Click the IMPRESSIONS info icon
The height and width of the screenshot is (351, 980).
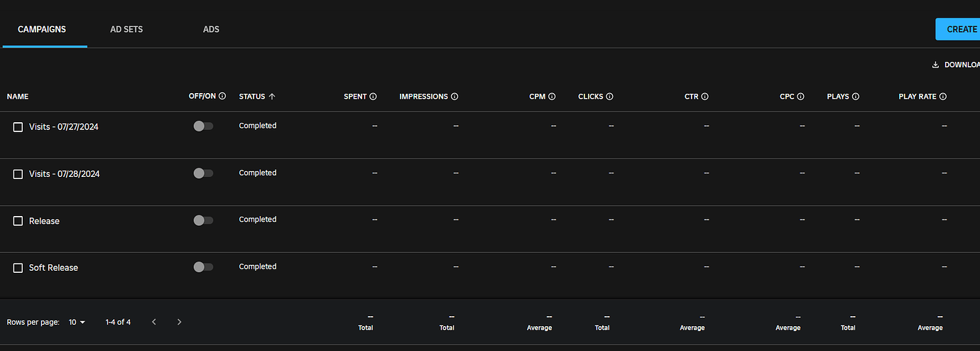coord(454,97)
